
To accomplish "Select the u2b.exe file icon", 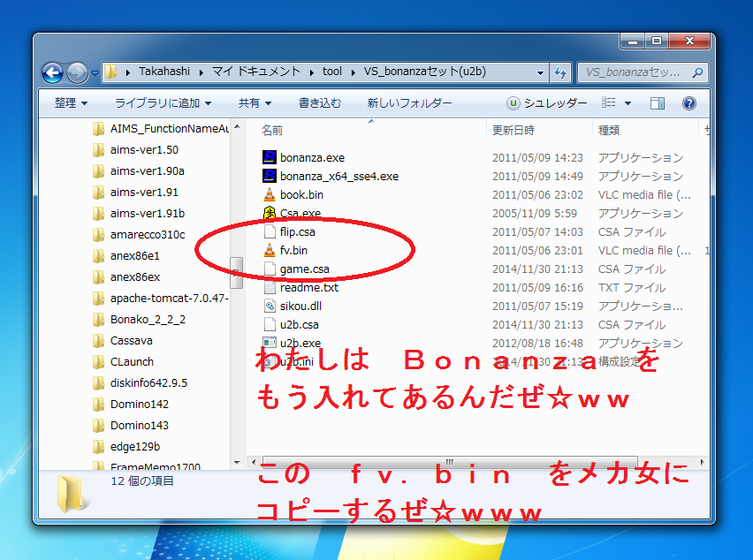I will pos(270,343).
